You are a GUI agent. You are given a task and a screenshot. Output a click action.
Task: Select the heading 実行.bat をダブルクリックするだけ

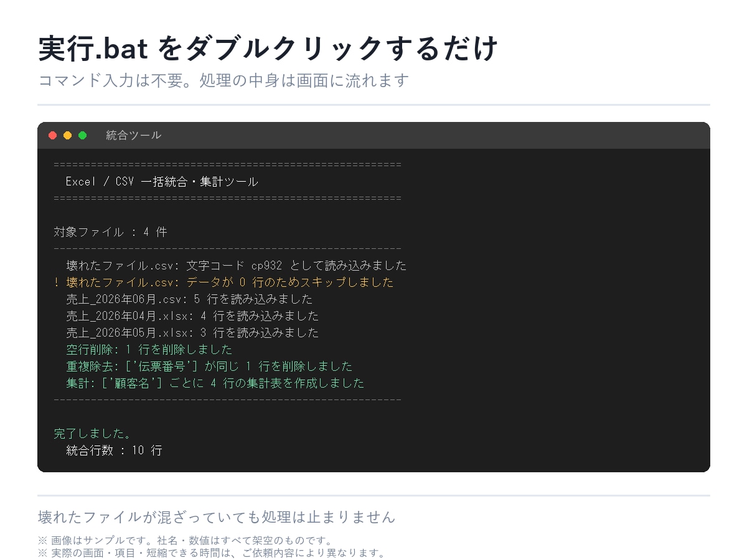pos(268,49)
